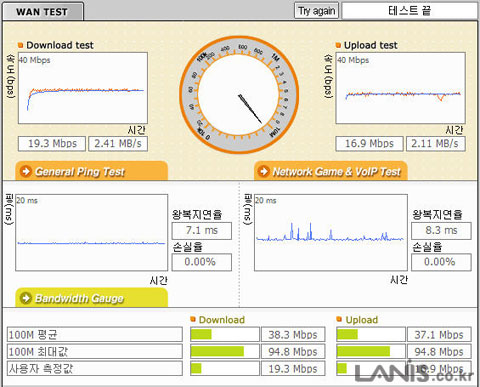Click the 사용자 측정값 row label
This screenshot has height=387, width=480.
(95, 368)
